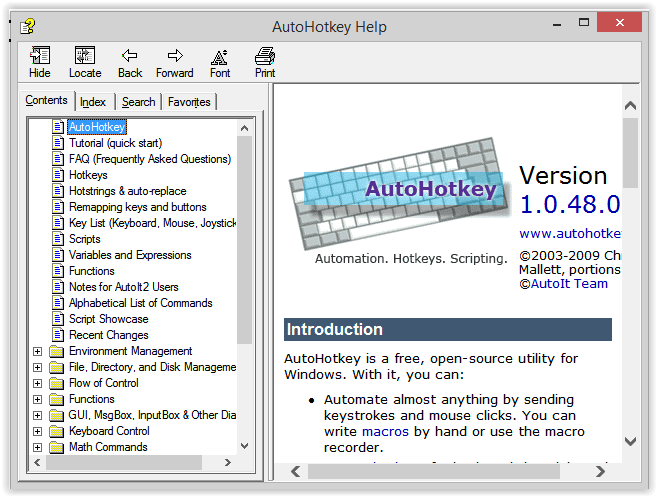Screen dimensions: 657x497
Task: Click the page icon beside Remapping keys and buttons
Action: click(x=58, y=207)
